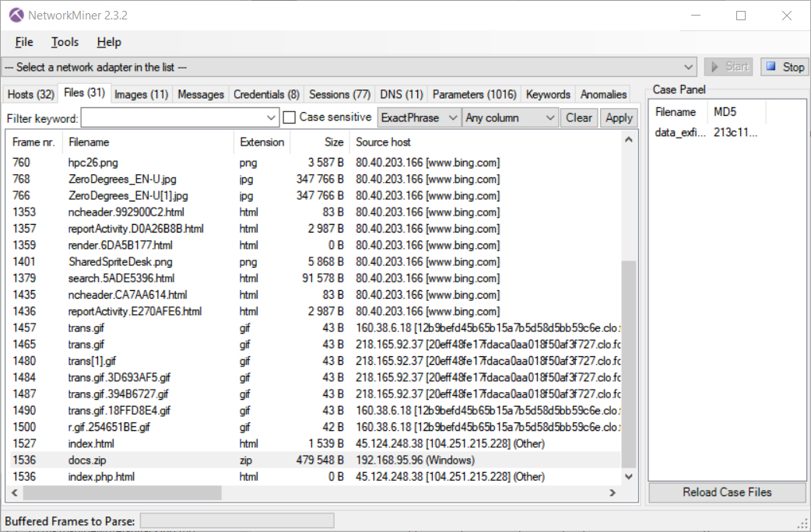Select the index.php.html row

point(314,477)
